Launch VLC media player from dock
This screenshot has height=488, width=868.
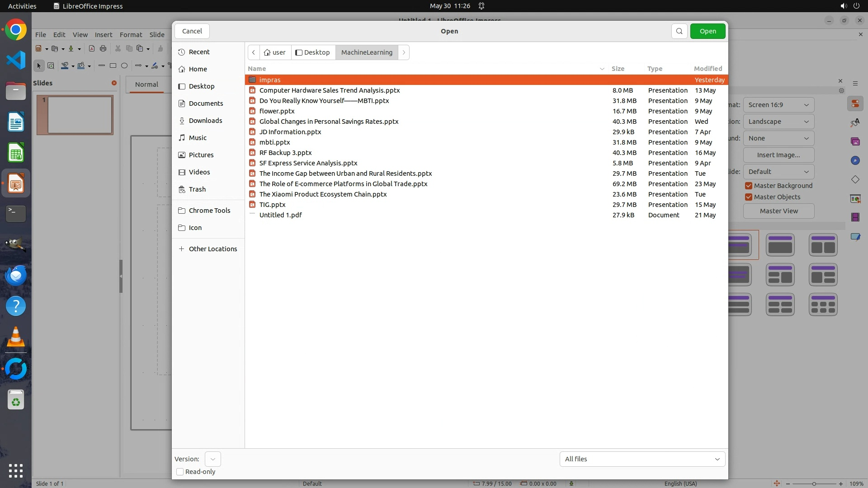click(x=16, y=337)
